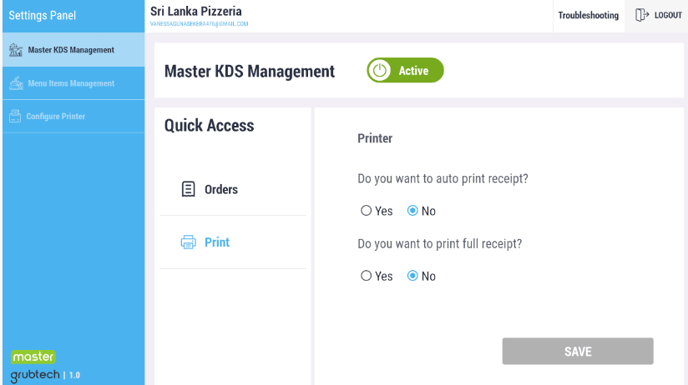
Task: Click the Configure Printer icon in sidebar
Action: click(x=15, y=116)
